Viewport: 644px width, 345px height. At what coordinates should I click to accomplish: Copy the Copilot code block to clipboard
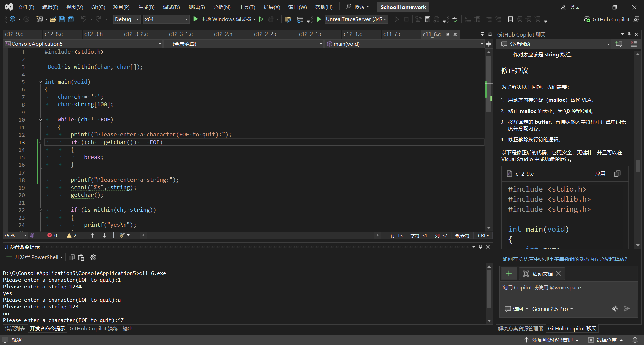[617, 174]
